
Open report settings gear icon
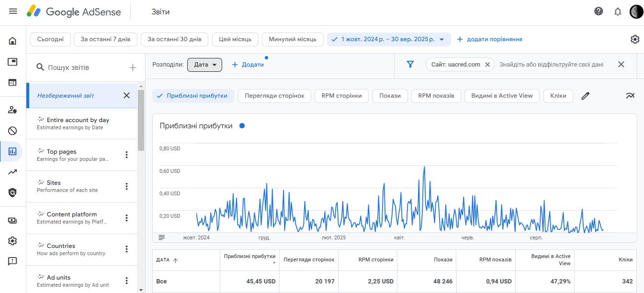pyautogui.click(x=635, y=39)
